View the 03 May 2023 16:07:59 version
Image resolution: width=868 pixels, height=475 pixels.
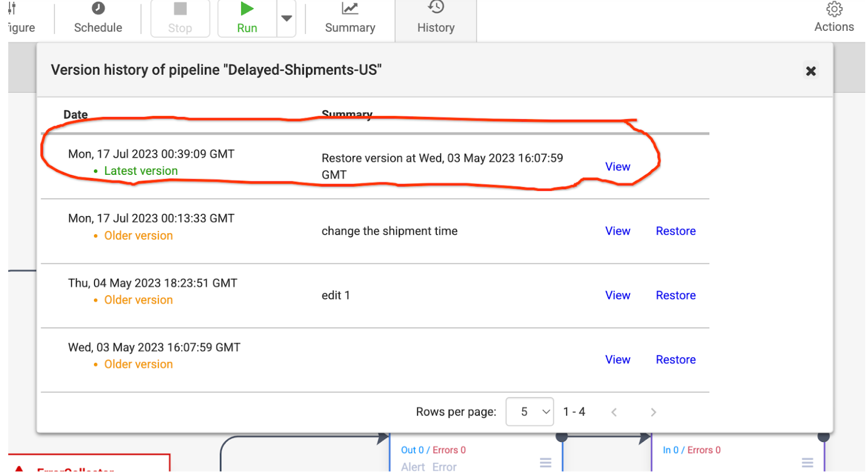617,360
